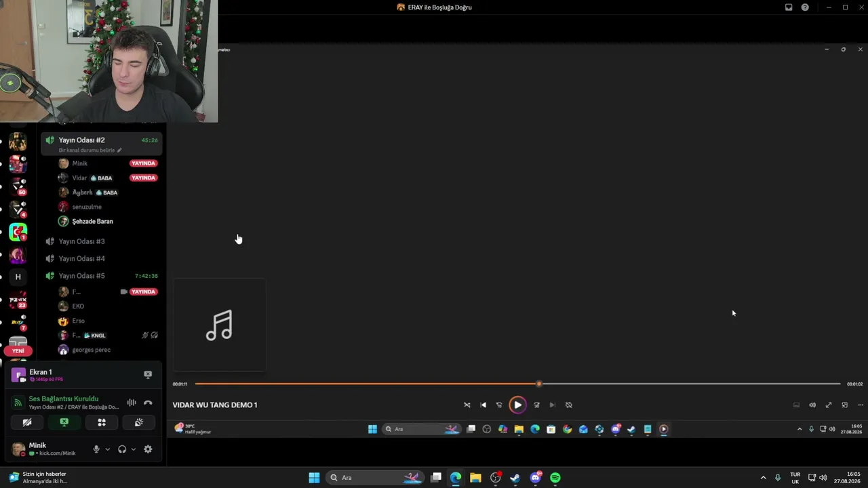The height and width of the screenshot is (488, 868).
Task: Open File Explorer from taskbar
Action: (475, 478)
